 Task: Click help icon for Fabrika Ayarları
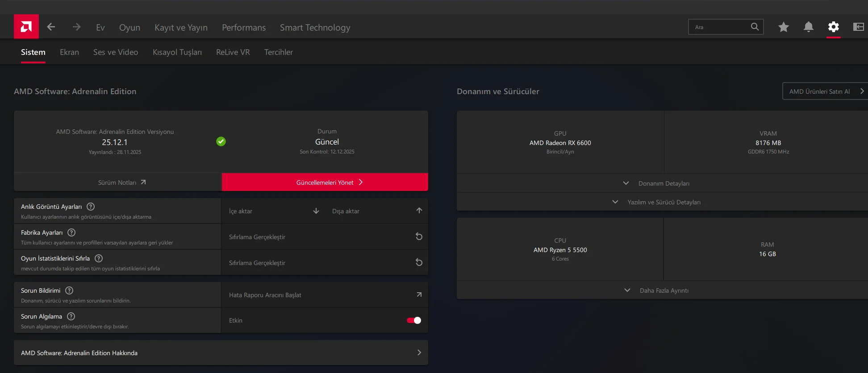coord(71,232)
